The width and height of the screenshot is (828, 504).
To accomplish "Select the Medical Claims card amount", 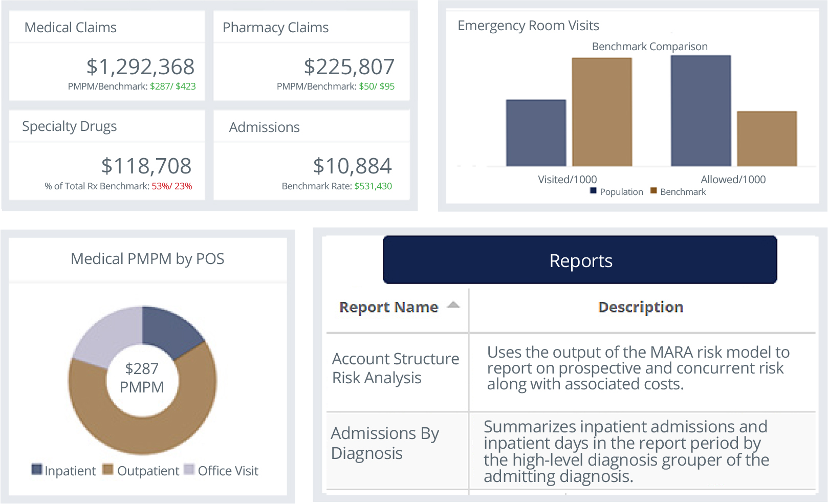I will [x=140, y=67].
